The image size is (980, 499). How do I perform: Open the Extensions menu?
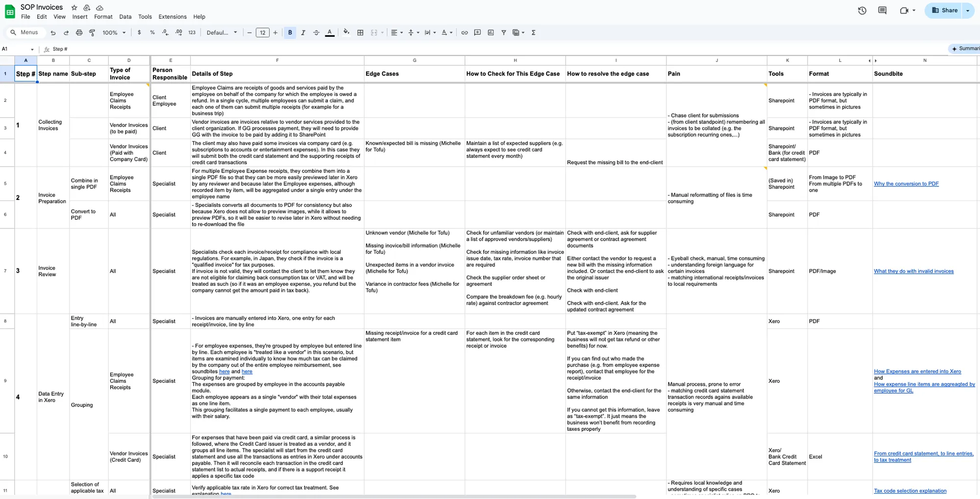172,17
